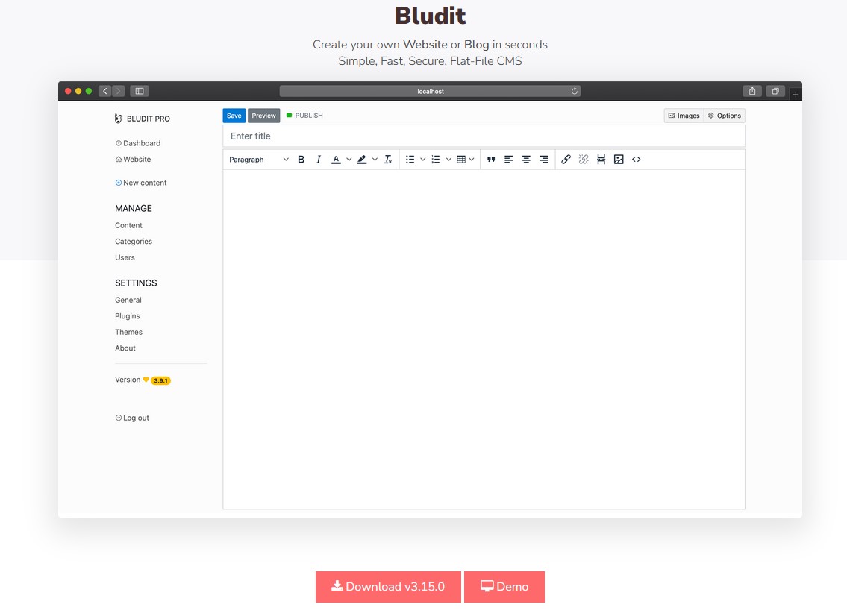The width and height of the screenshot is (847, 616).
Task: Click the insert image icon in toolbar
Action: point(619,160)
